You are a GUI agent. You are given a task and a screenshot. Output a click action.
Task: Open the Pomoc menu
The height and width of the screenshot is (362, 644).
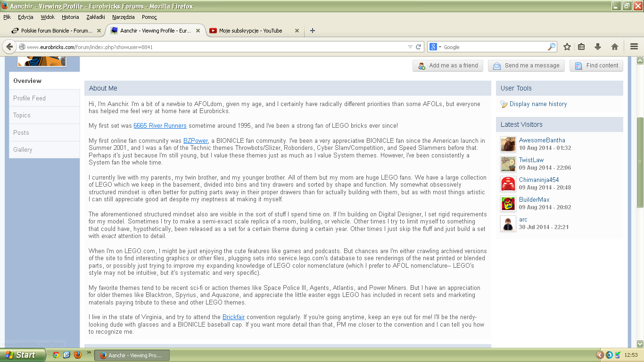tap(149, 17)
